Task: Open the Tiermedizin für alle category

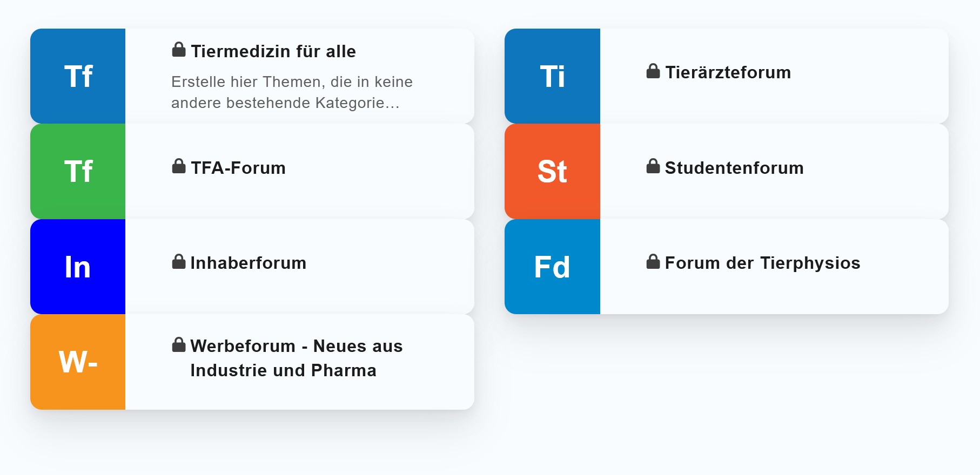Action: click(x=273, y=51)
